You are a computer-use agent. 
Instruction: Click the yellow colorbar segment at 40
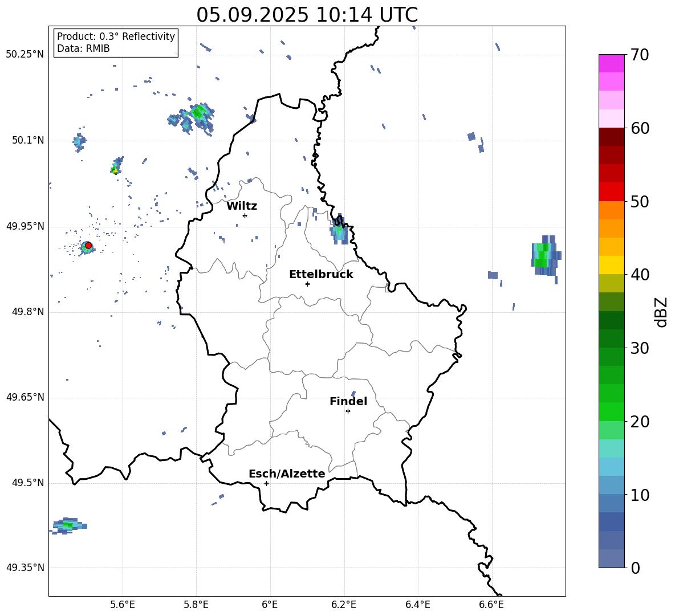click(x=611, y=265)
